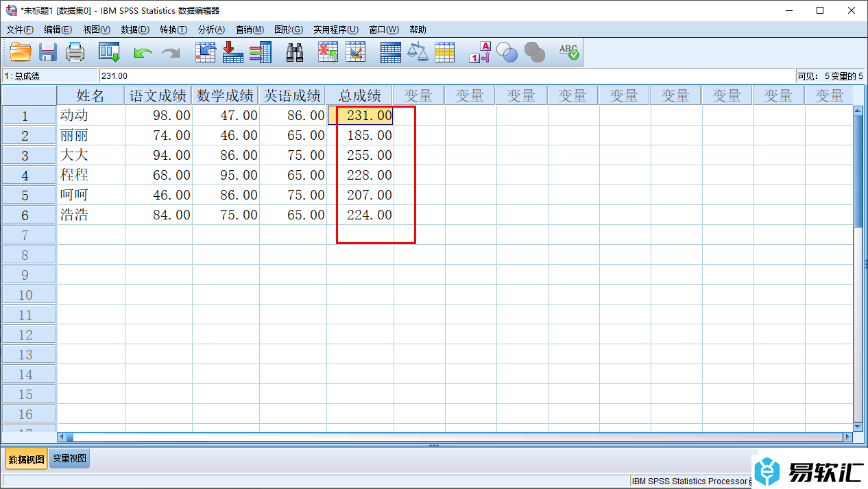Click the Insert cases icon
Screen dimensions: 868x489
point(328,53)
